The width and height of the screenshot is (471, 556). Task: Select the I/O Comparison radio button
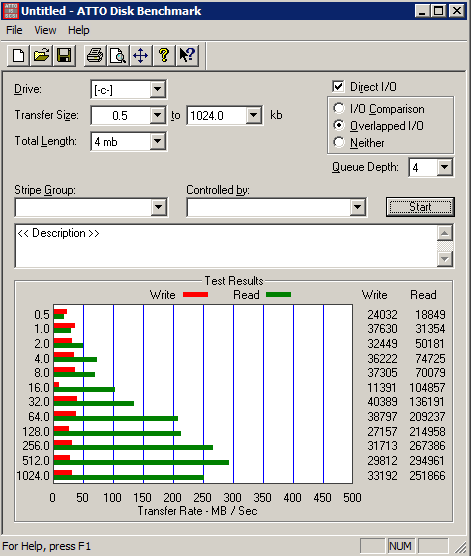coord(339,108)
